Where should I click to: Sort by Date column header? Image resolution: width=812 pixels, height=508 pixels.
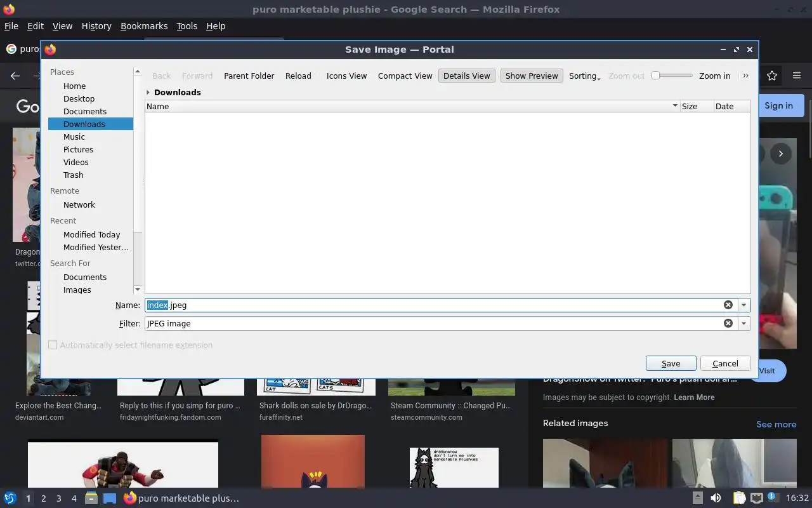pos(731,106)
